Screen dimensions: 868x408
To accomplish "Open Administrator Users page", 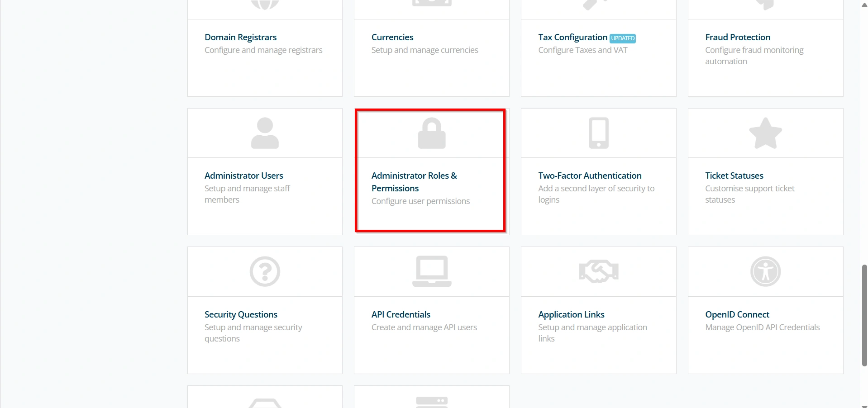I will click(x=244, y=176).
